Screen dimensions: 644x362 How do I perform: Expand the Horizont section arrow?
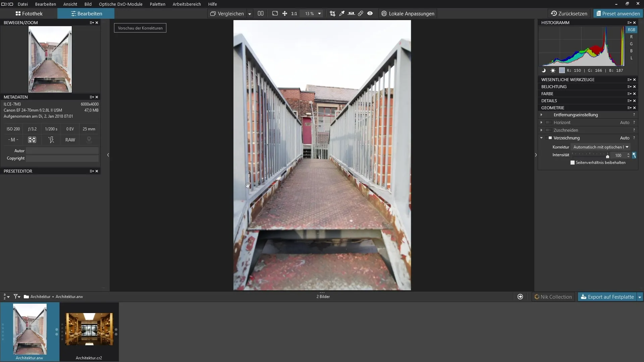point(541,123)
